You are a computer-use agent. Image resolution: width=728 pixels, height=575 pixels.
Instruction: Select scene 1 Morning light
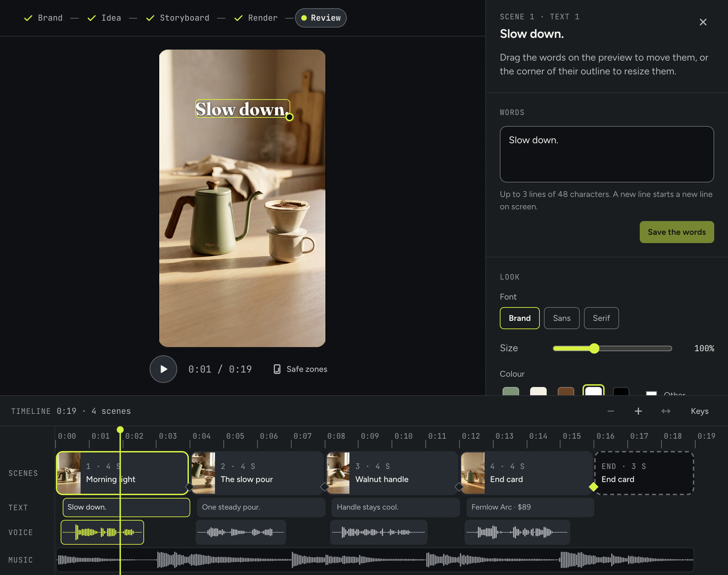coord(122,473)
